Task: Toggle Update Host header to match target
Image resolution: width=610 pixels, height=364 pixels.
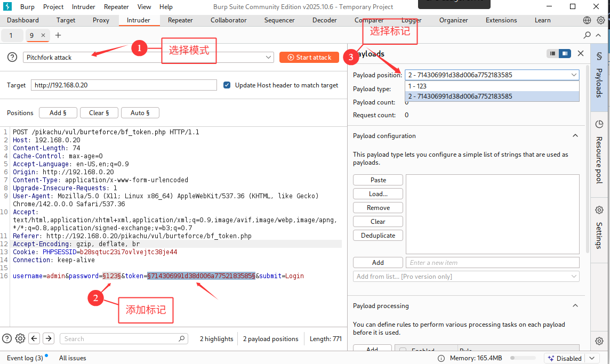Action: 227,85
